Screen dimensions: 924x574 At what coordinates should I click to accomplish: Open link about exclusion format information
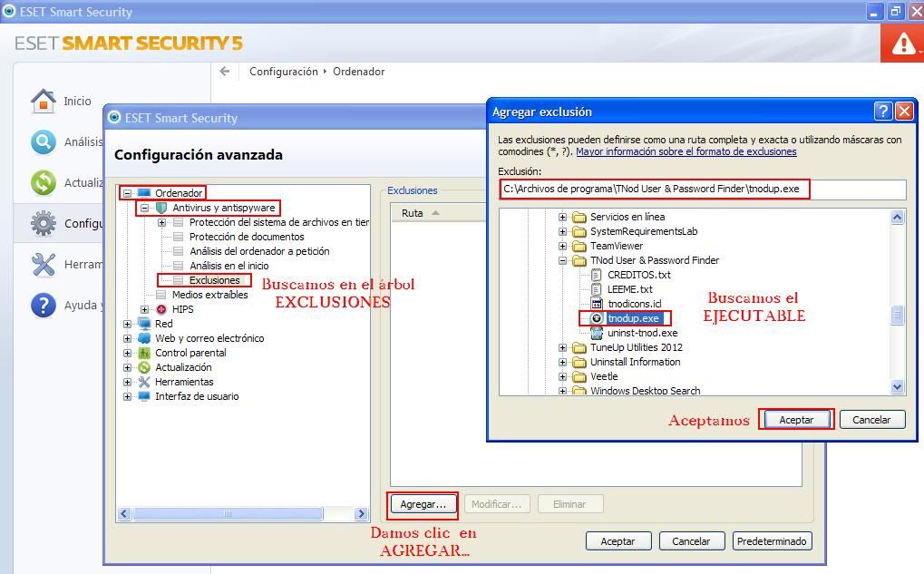(x=686, y=151)
